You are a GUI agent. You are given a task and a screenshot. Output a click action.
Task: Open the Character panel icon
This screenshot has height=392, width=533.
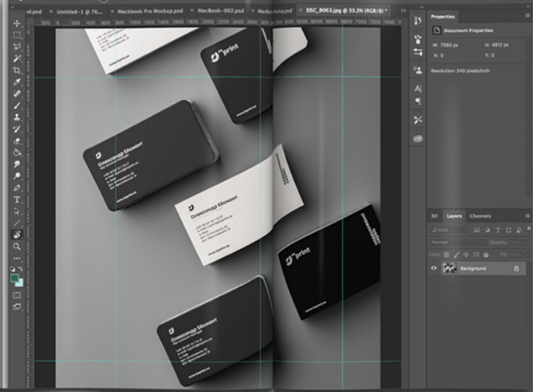pyautogui.click(x=418, y=89)
